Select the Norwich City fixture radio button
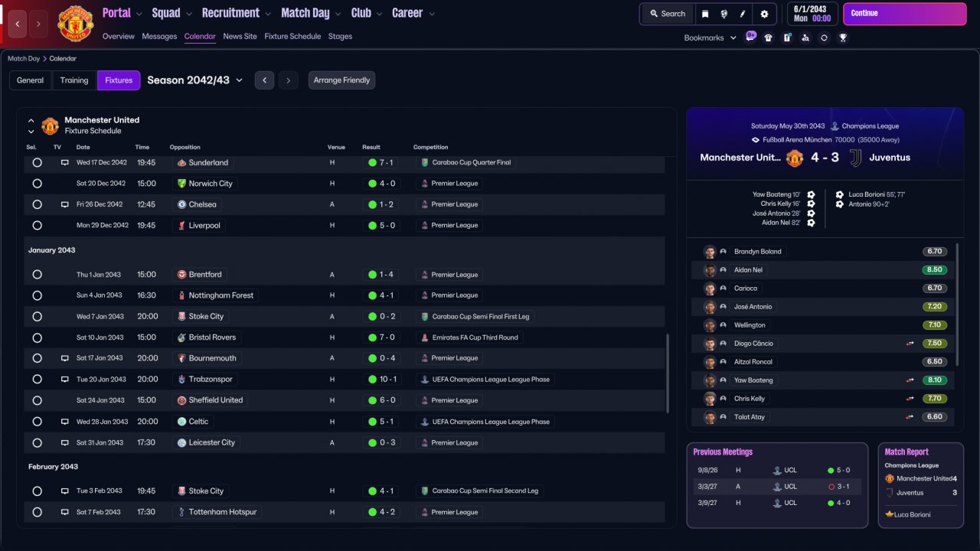The width and height of the screenshot is (980, 551). pos(37,184)
